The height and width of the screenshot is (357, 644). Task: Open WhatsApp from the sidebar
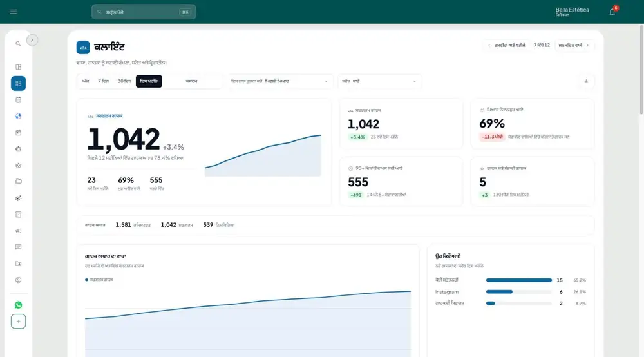coord(18,305)
